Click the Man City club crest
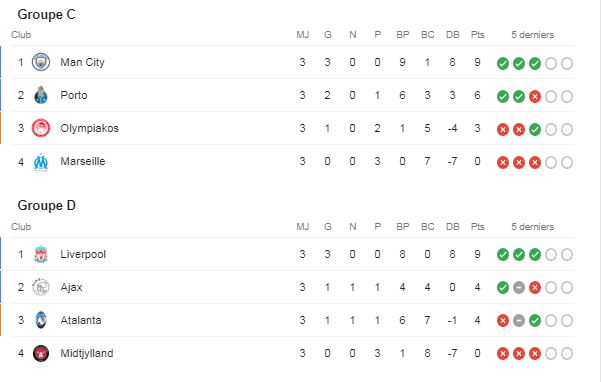 point(41,62)
